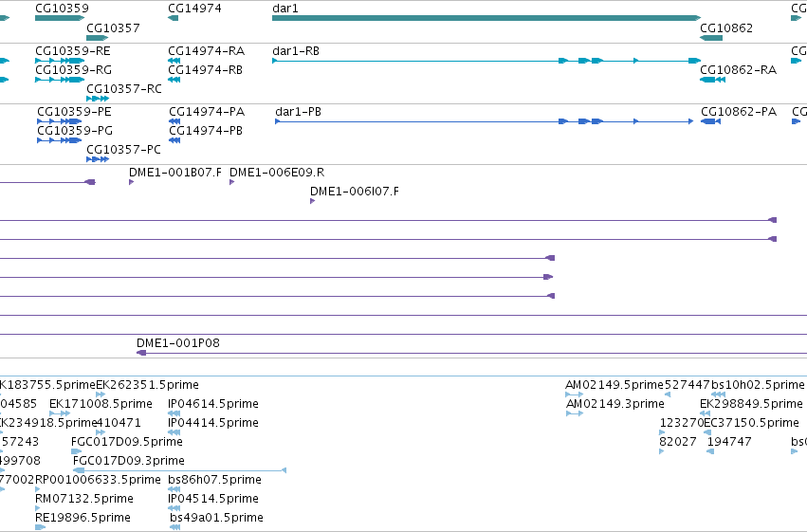Click the 123270 EST marker

(662, 432)
